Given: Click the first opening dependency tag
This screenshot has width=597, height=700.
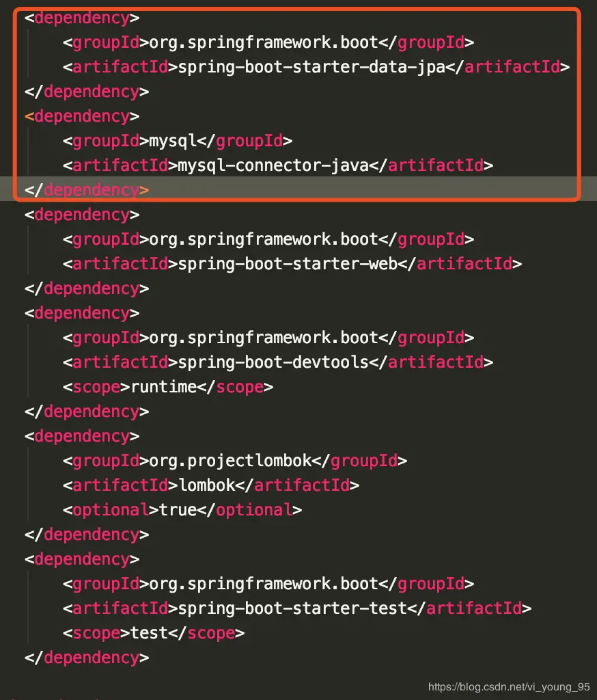Looking at the screenshot, I should coord(82,18).
